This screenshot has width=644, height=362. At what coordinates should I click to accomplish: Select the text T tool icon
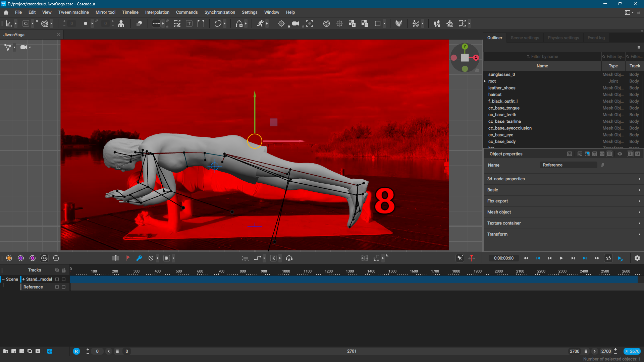pos(189,23)
